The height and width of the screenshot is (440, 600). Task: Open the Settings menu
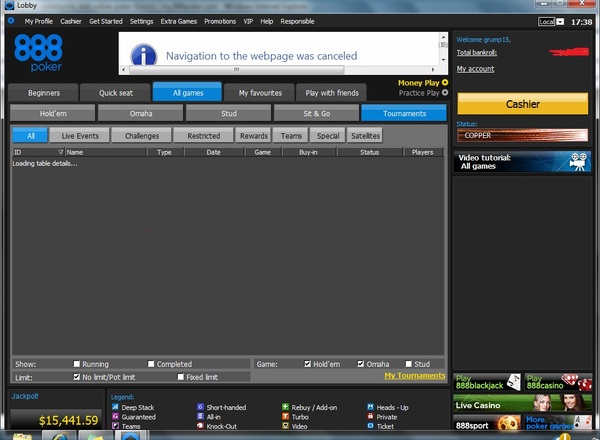(141, 21)
